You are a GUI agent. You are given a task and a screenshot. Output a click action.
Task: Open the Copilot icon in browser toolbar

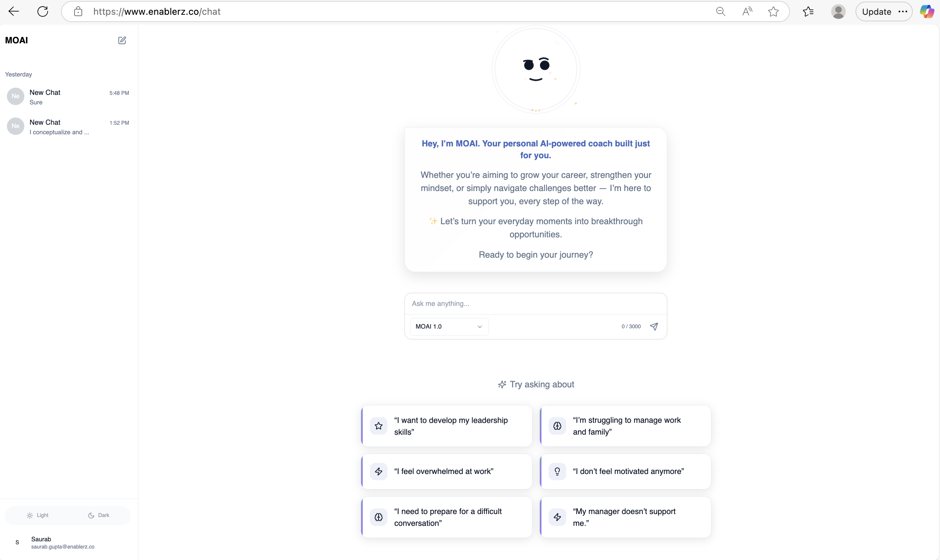927,12
